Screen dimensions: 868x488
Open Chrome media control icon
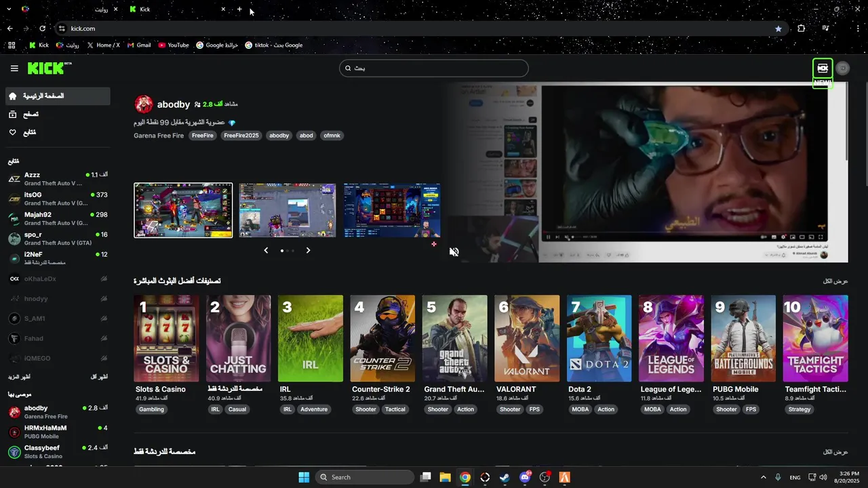click(x=825, y=28)
